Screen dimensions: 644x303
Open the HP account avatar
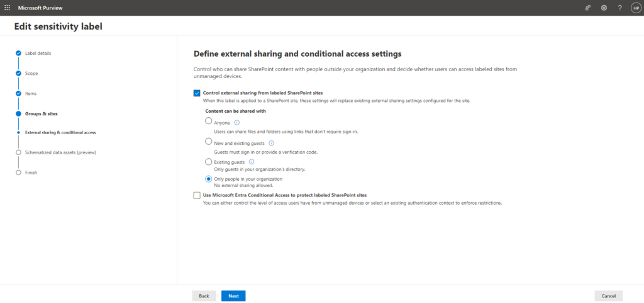635,8
